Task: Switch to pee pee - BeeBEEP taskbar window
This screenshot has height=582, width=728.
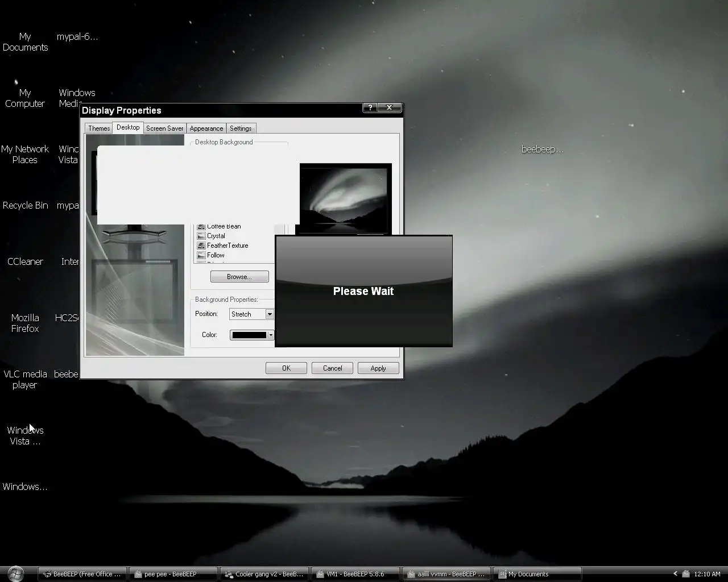Action: click(173, 574)
